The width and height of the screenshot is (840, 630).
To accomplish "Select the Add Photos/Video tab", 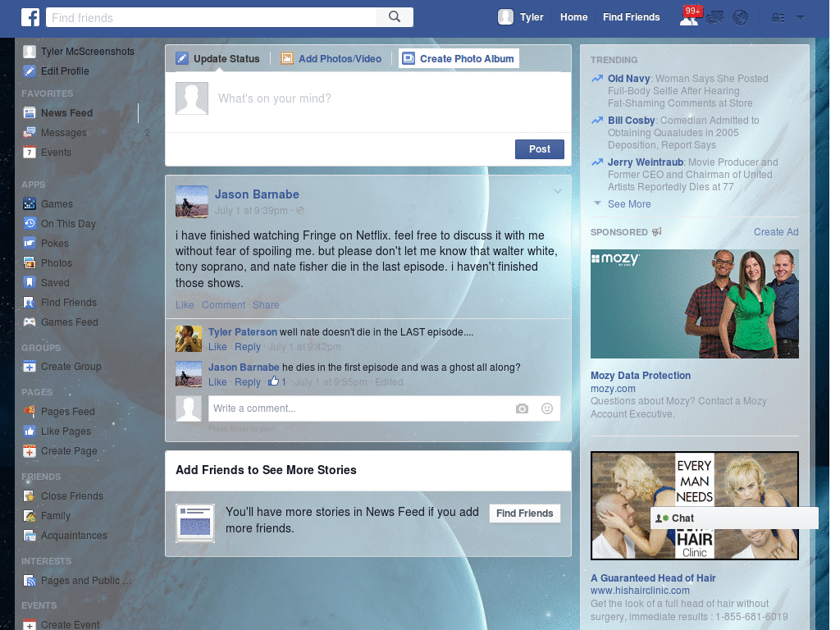I will pos(332,58).
